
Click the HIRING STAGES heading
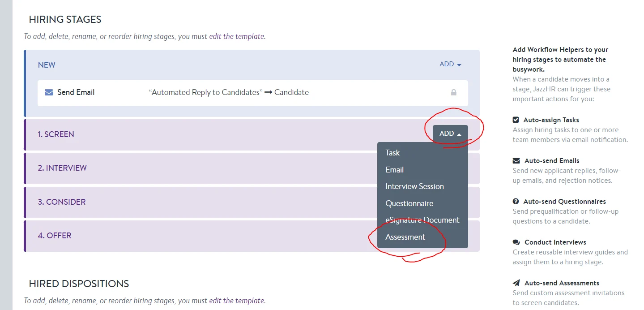pyautogui.click(x=65, y=20)
